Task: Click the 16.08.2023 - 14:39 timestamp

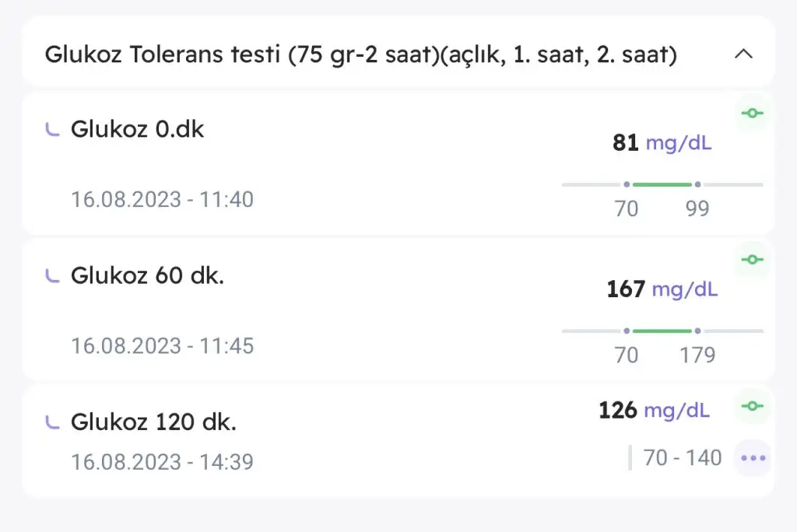Action: pyautogui.click(x=162, y=462)
